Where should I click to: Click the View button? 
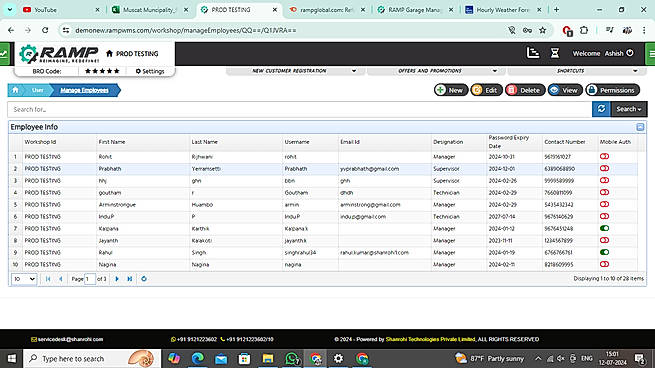[565, 90]
